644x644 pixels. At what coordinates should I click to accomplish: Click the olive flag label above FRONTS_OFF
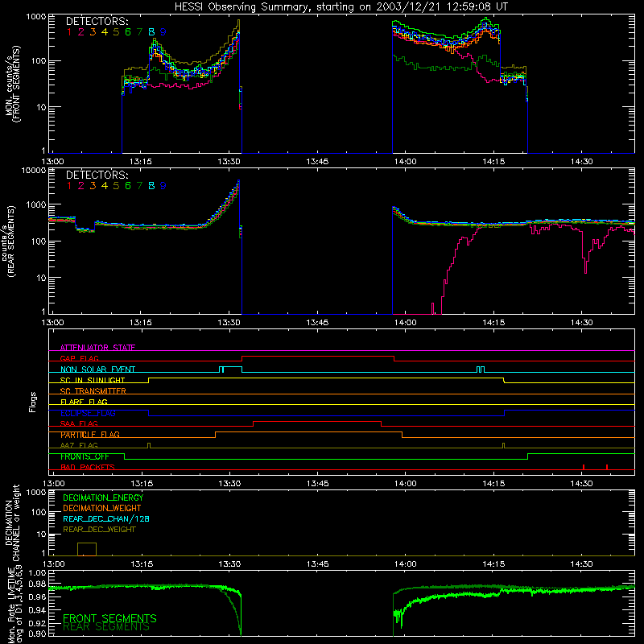(x=79, y=445)
